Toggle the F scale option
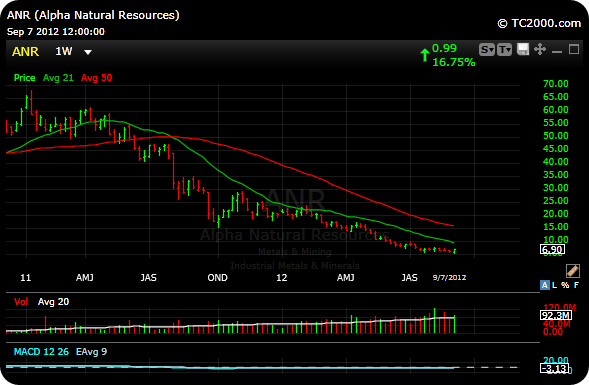589x385 pixels. click(576, 285)
